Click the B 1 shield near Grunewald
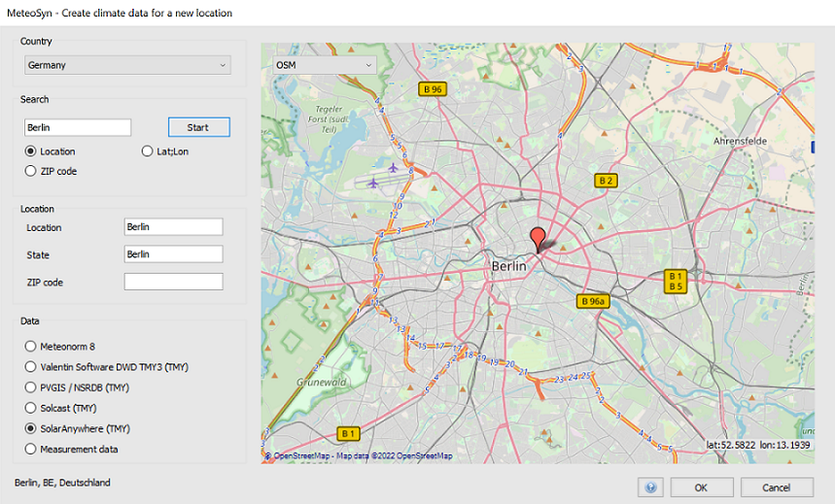Viewport: 835px width, 504px height. (x=349, y=433)
